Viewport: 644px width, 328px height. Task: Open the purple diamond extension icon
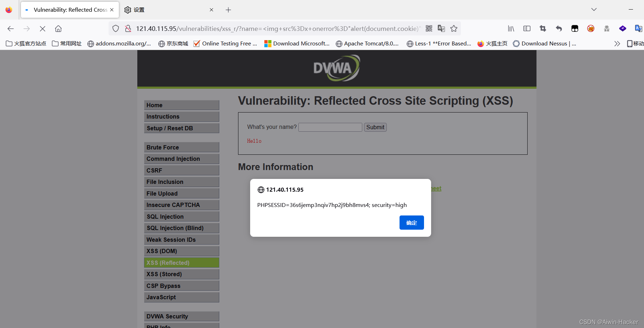[x=623, y=28]
